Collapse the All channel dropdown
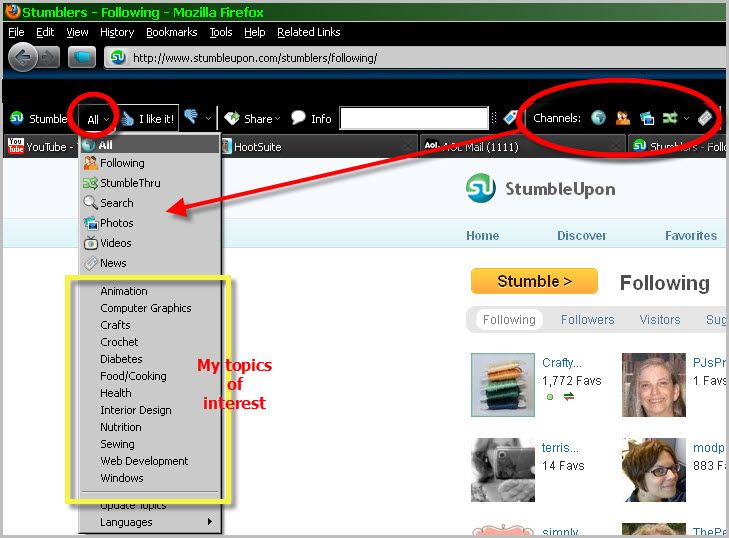The height and width of the screenshot is (538, 729). pos(97,119)
